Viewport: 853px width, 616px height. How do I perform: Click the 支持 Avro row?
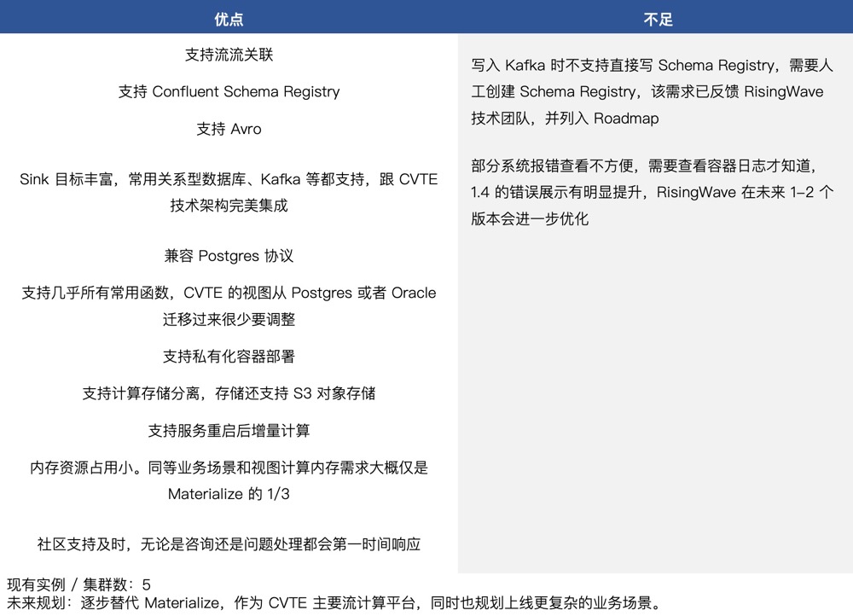[229, 129]
